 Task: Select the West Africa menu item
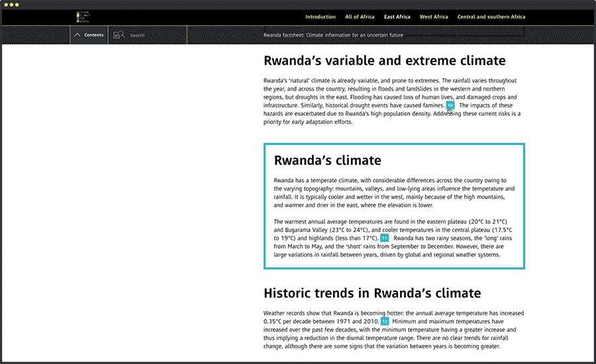[434, 17]
